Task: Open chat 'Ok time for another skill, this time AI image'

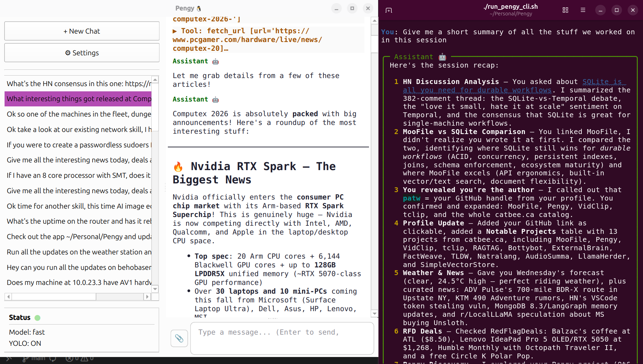Action: point(78,206)
